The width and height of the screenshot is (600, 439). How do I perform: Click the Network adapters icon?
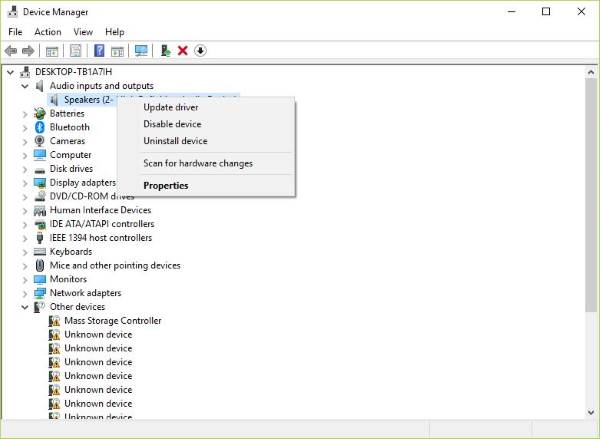click(39, 293)
